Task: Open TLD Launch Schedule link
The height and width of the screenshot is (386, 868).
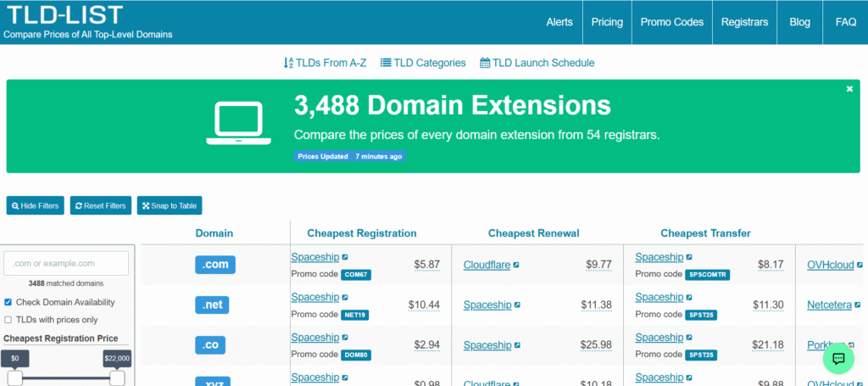Action: 537,63
